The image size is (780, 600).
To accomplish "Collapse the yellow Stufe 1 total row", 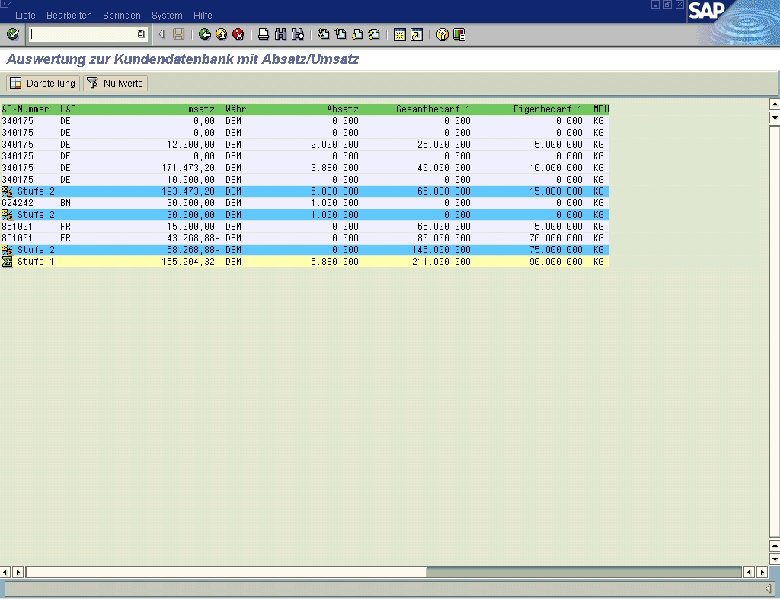I will [x=6, y=262].
